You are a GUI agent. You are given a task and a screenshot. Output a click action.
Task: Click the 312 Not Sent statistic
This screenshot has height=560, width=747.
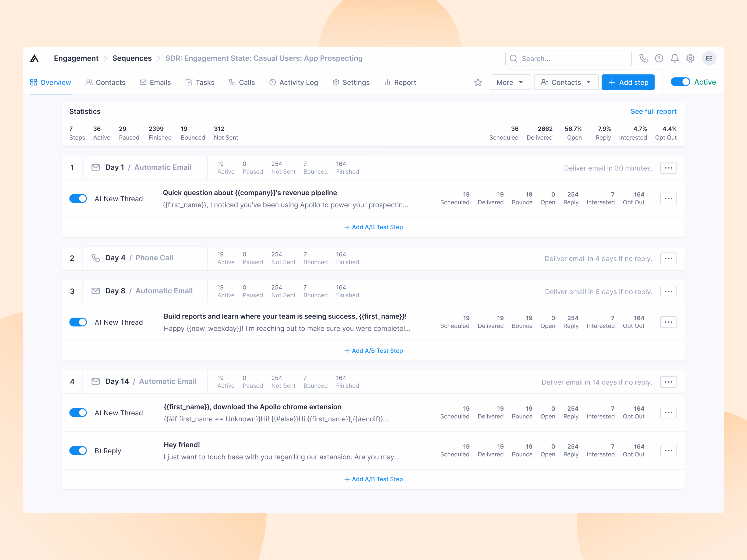pos(226,133)
